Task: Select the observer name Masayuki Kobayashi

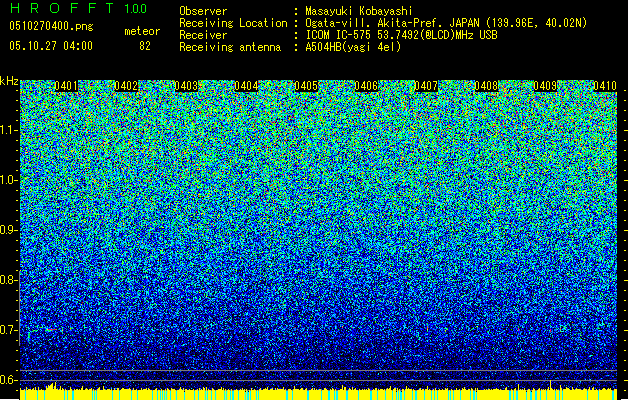Action: [359, 11]
